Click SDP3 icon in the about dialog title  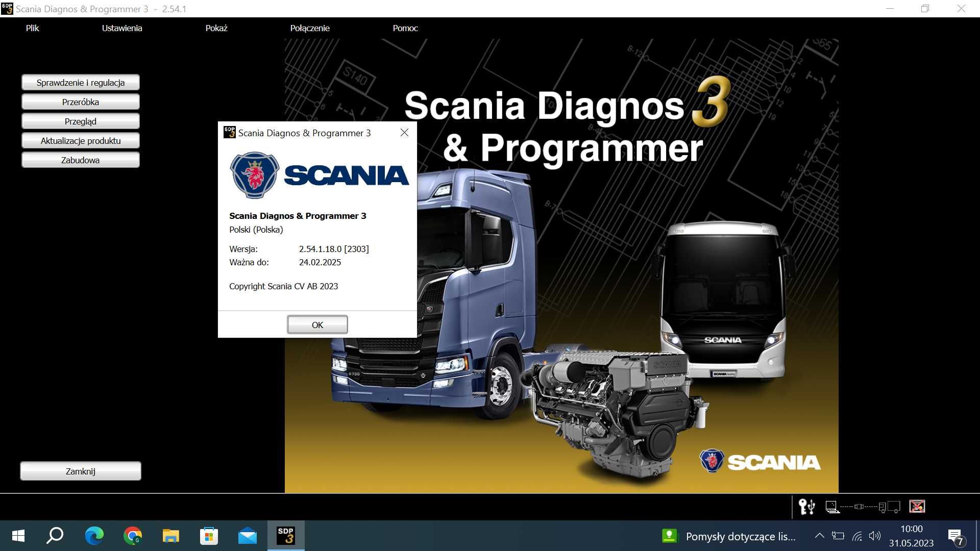tap(230, 133)
